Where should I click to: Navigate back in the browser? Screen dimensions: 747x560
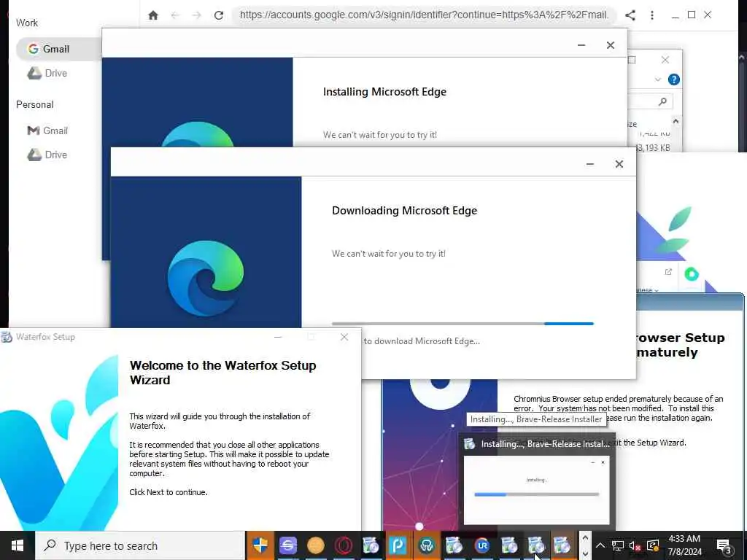pyautogui.click(x=175, y=15)
